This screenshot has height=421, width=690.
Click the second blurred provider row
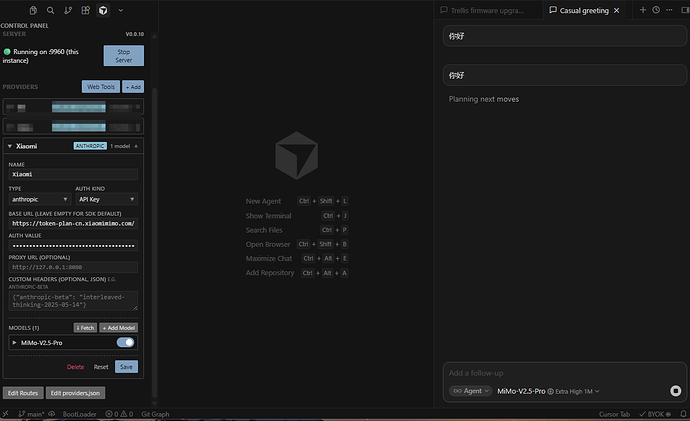pyautogui.click(x=73, y=127)
